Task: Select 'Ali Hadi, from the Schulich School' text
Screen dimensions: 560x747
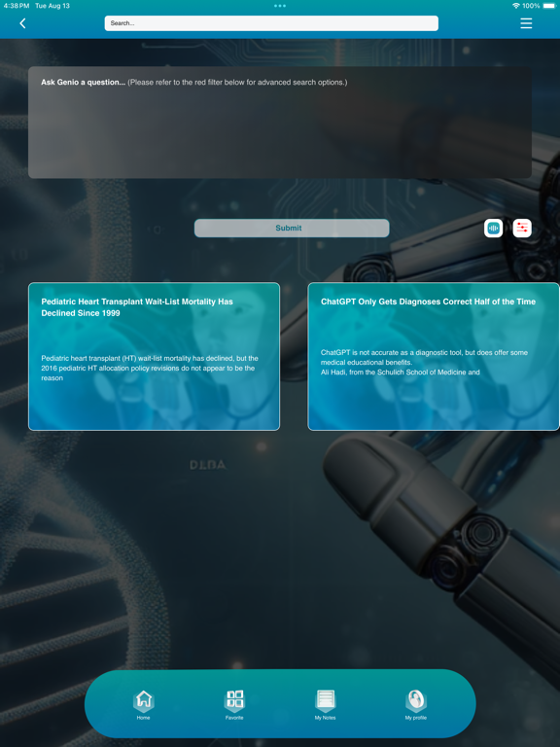Action: [x=400, y=373]
